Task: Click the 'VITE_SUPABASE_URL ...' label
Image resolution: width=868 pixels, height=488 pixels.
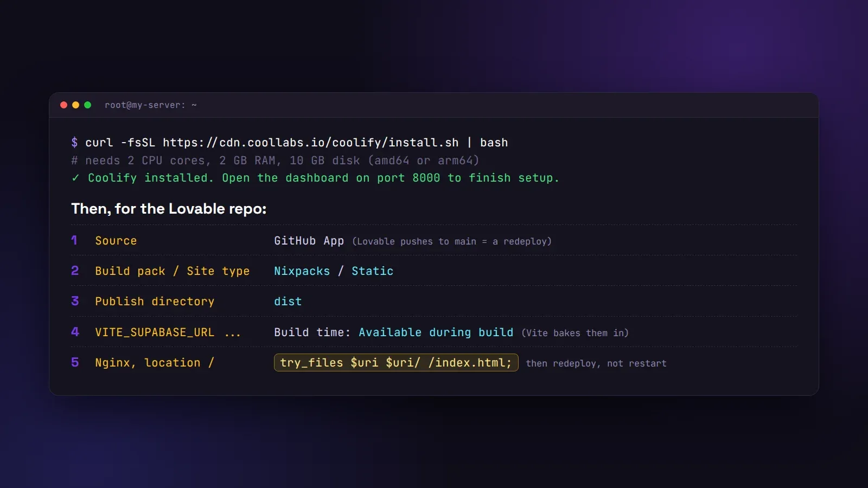Action: tap(168, 332)
